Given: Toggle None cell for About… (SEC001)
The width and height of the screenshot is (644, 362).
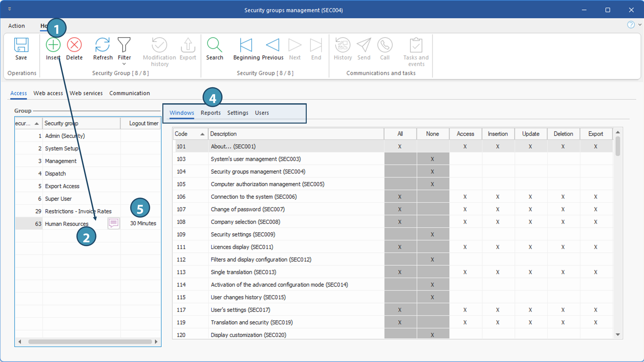Looking at the screenshot, I should [432, 146].
